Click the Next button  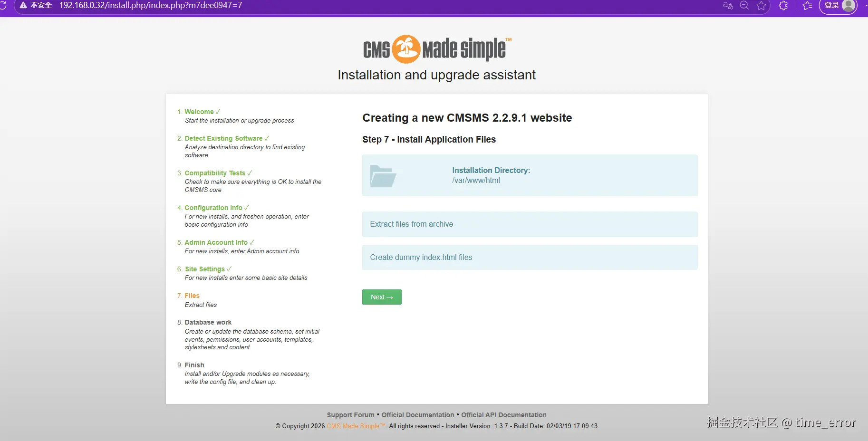[x=382, y=297]
